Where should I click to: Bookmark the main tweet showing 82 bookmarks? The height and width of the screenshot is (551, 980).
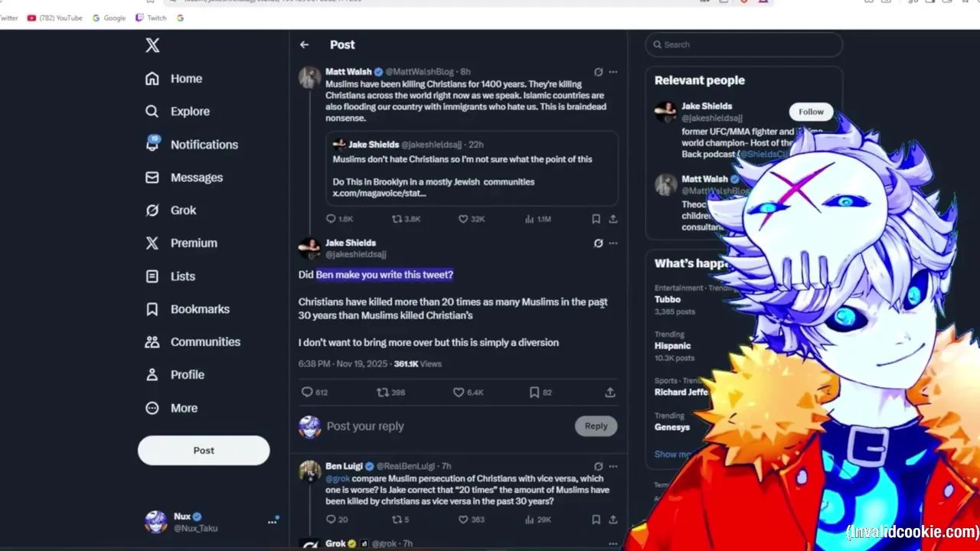[x=534, y=393]
